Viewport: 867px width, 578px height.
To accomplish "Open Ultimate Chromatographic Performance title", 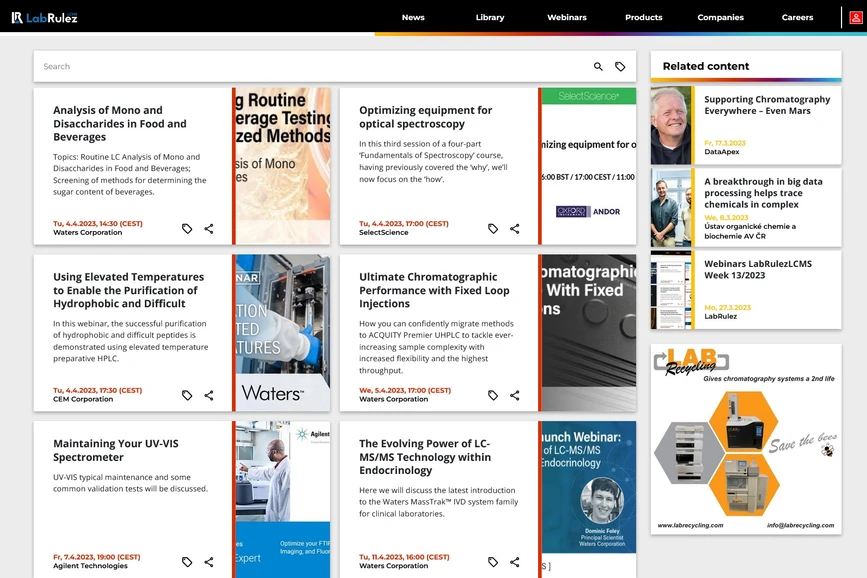I will tap(434, 290).
